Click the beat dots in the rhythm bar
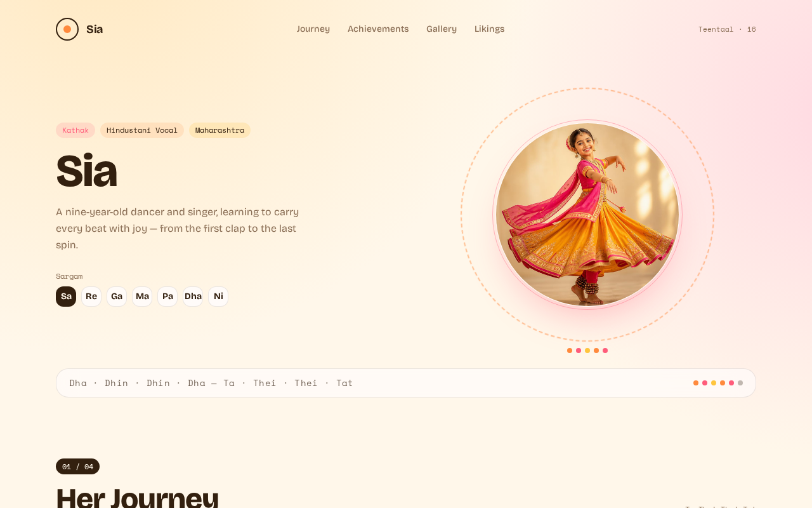 [718, 383]
